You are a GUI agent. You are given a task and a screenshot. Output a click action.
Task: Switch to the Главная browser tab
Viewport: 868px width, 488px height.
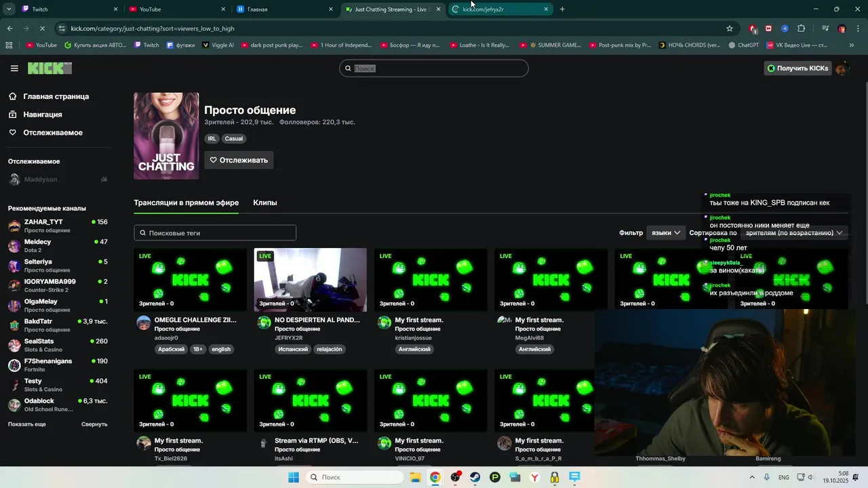[x=285, y=9]
